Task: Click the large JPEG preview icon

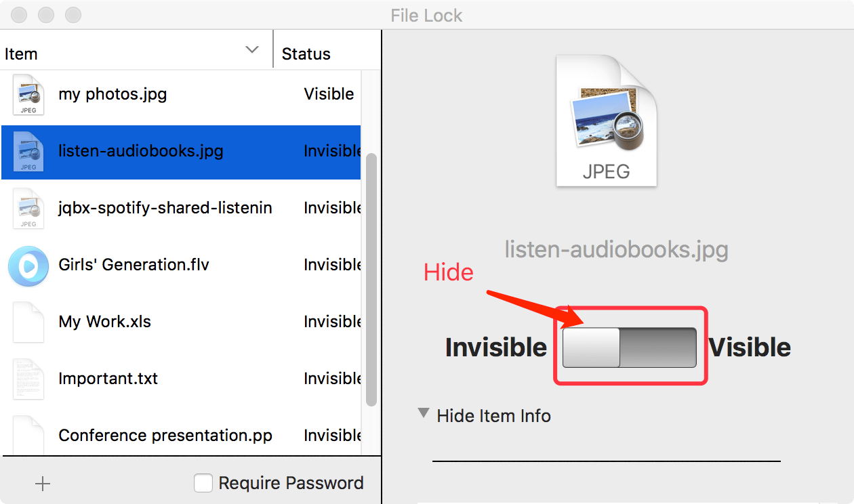Action: (605, 121)
